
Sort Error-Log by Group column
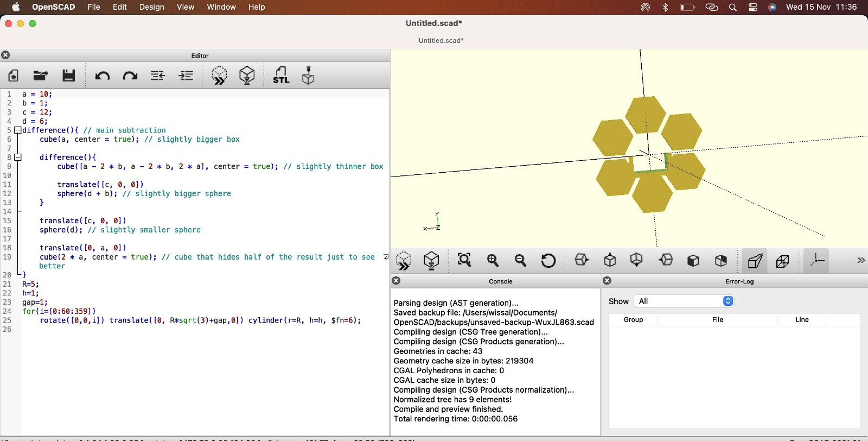coord(633,320)
